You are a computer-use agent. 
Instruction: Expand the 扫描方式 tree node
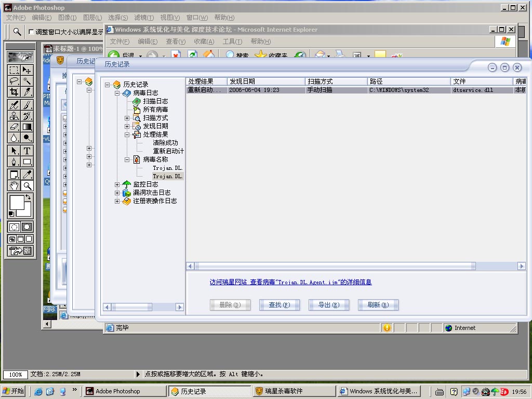pos(127,118)
